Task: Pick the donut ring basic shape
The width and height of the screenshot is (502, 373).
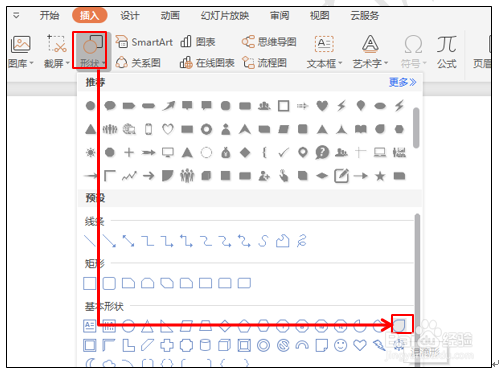Action: [263, 345]
